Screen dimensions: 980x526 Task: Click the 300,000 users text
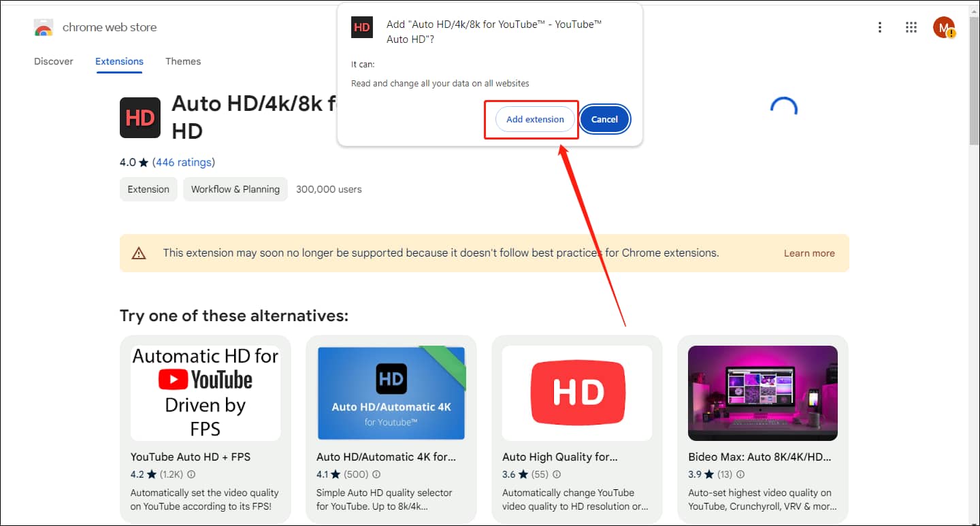[x=329, y=189]
